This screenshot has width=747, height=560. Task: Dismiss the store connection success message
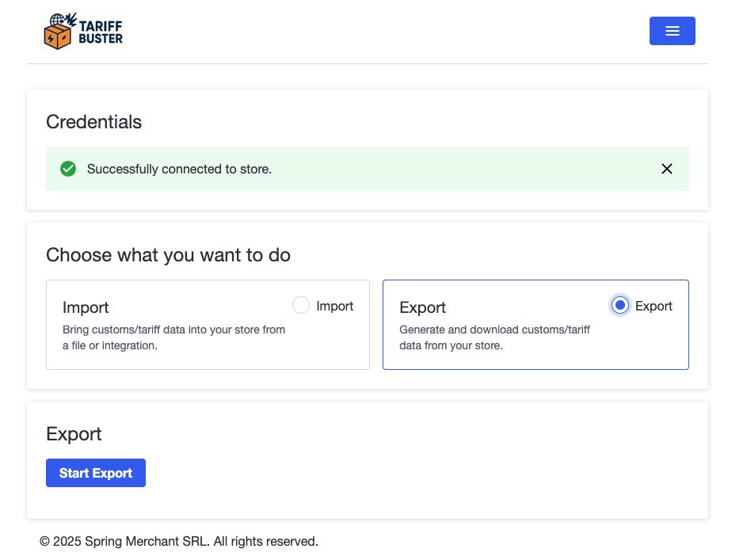(x=666, y=169)
